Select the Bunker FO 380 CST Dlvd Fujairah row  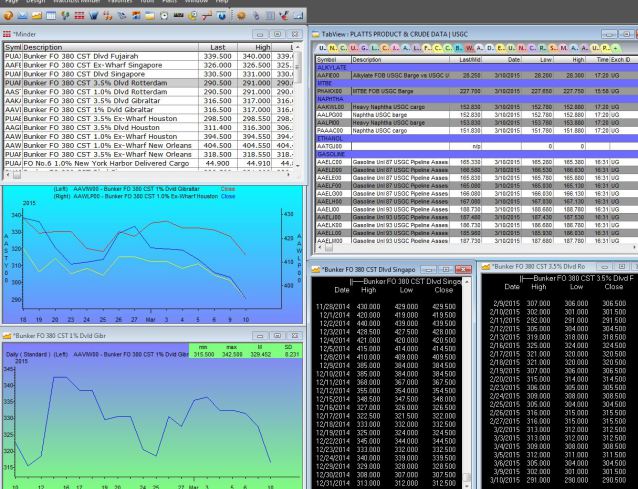click(80, 57)
